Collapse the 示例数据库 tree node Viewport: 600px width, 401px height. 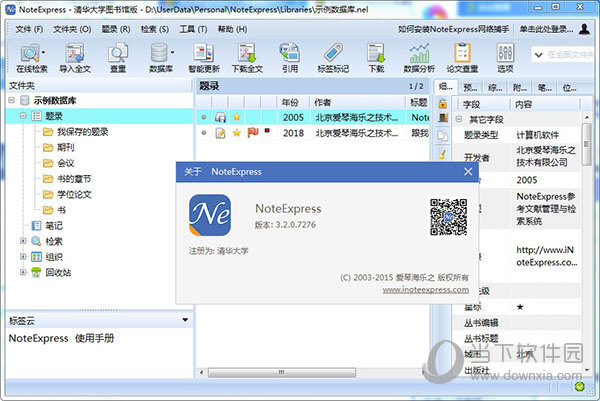pyautogui.click(x=11, y=100)
